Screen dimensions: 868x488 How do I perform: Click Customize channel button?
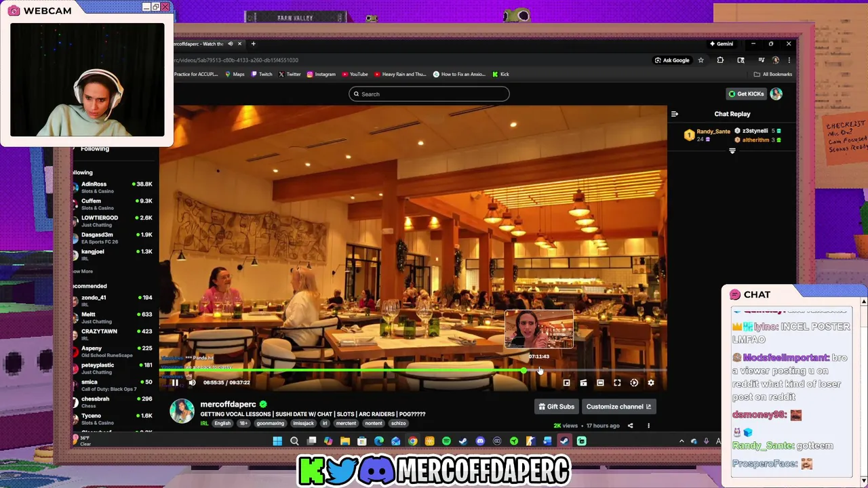tap(618, 407)
